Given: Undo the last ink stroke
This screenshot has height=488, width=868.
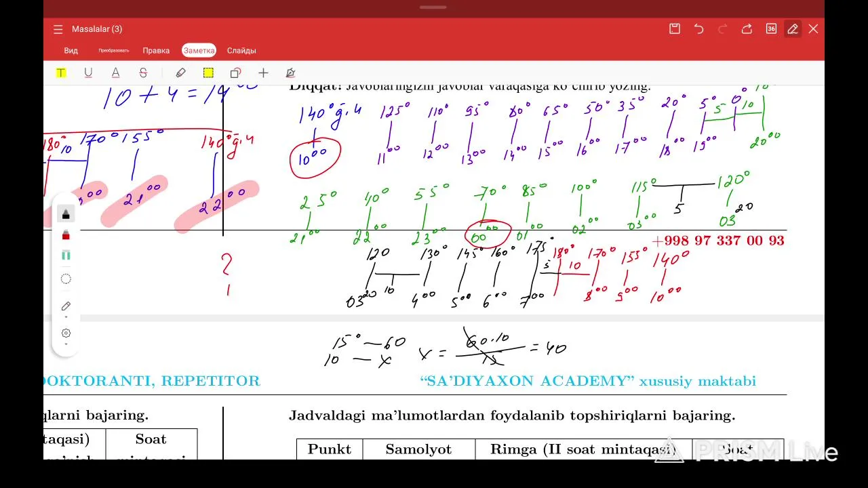Looking at the screenshot, I should [x=698, y=28].
